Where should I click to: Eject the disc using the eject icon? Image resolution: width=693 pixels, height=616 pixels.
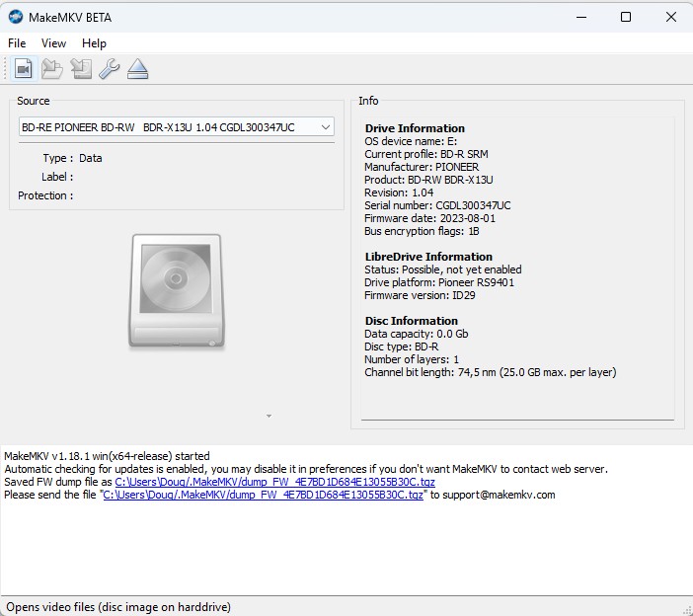tap(137, 68)
